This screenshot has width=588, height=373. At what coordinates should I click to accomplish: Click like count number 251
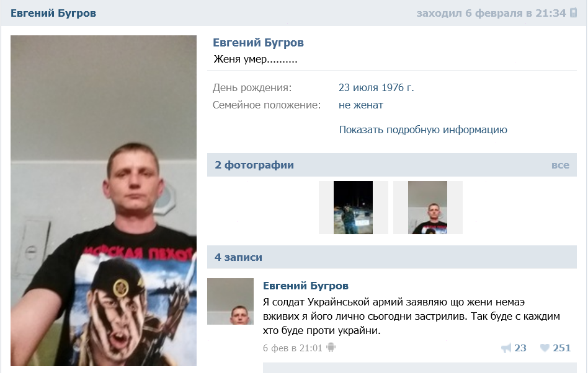(x=561, y=348)
